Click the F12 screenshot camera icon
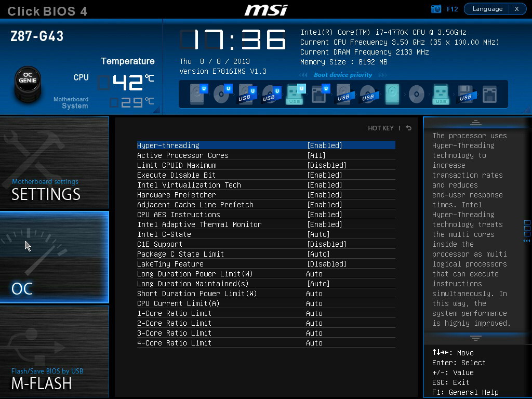This screenshot has height=399, width=532. (436, 9)
